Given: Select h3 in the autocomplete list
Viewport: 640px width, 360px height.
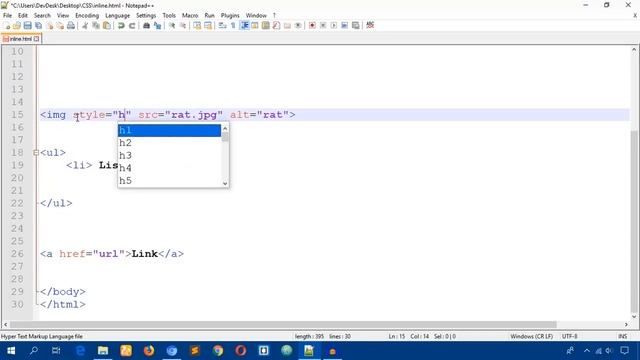Looking at the screenshot, I should (169, 156).
